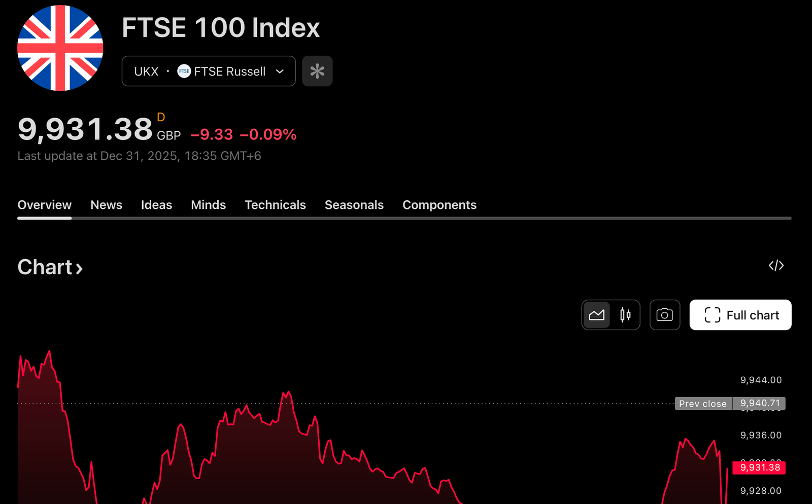Open the embed code </> icon
Image resolution: width=812 pixels, height=504 pixels.
click(776, 265)
